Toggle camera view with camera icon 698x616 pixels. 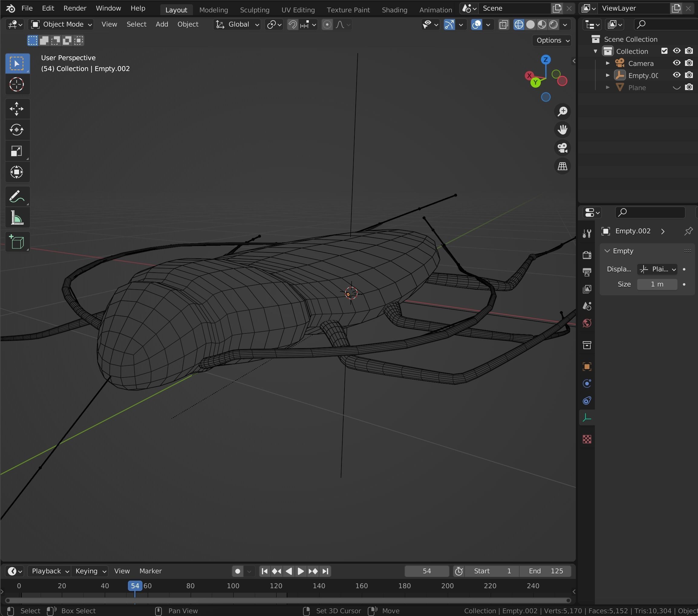pos(562,148)
